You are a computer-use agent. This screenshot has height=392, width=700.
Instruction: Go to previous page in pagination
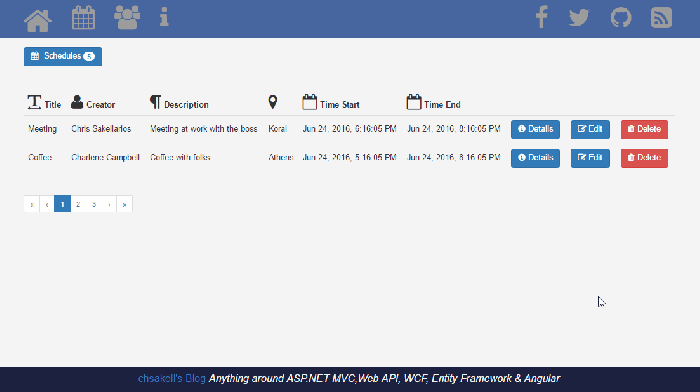(x=47, y=204)
